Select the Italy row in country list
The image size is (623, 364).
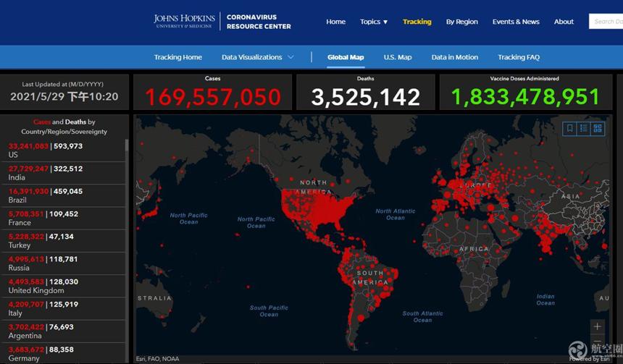(64, 309)
